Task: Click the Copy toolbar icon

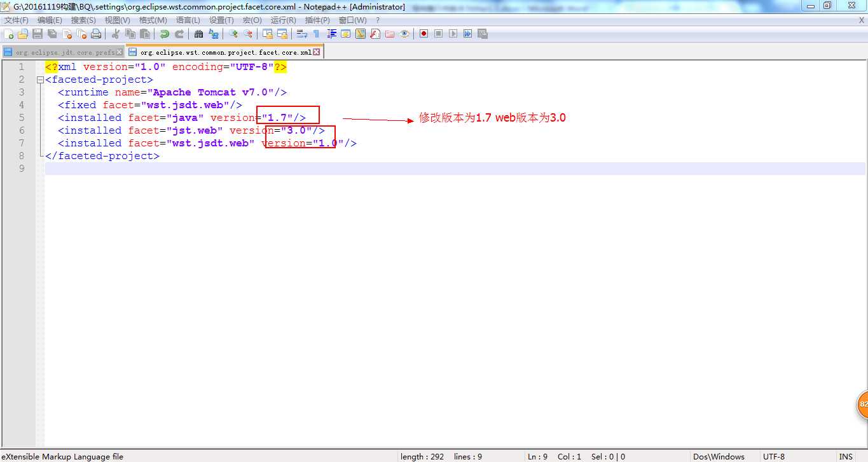Action: point(130,34)
